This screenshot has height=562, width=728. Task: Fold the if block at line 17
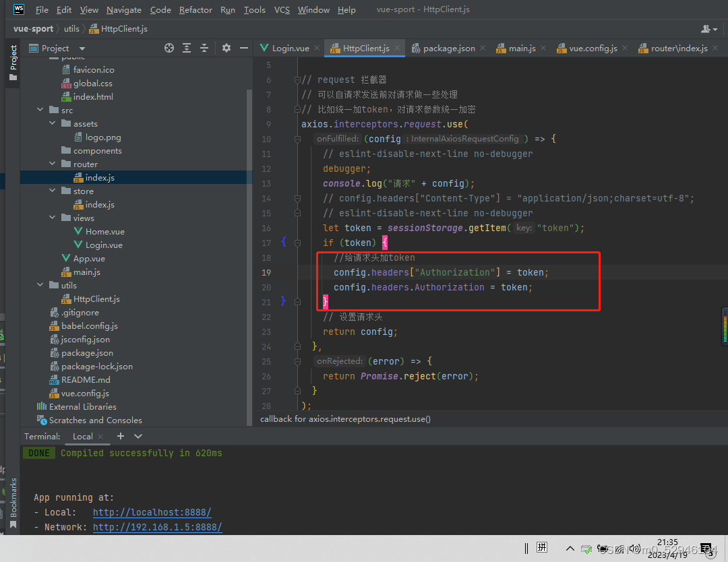tap(298, 243)
